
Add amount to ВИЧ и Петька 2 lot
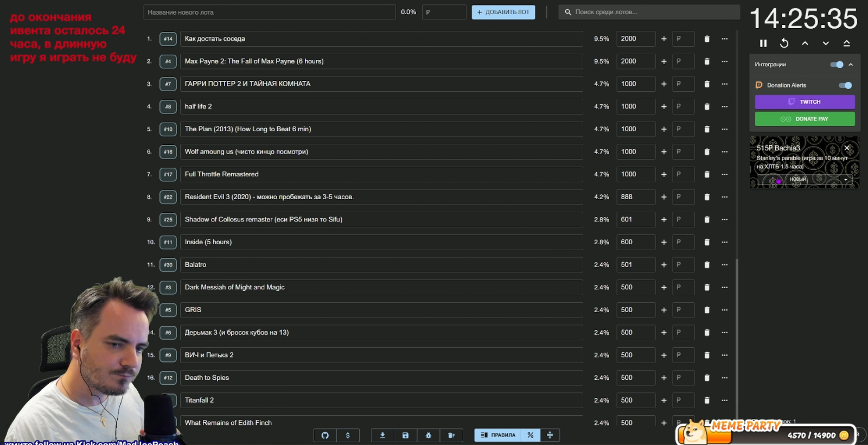tap(663, 355)
